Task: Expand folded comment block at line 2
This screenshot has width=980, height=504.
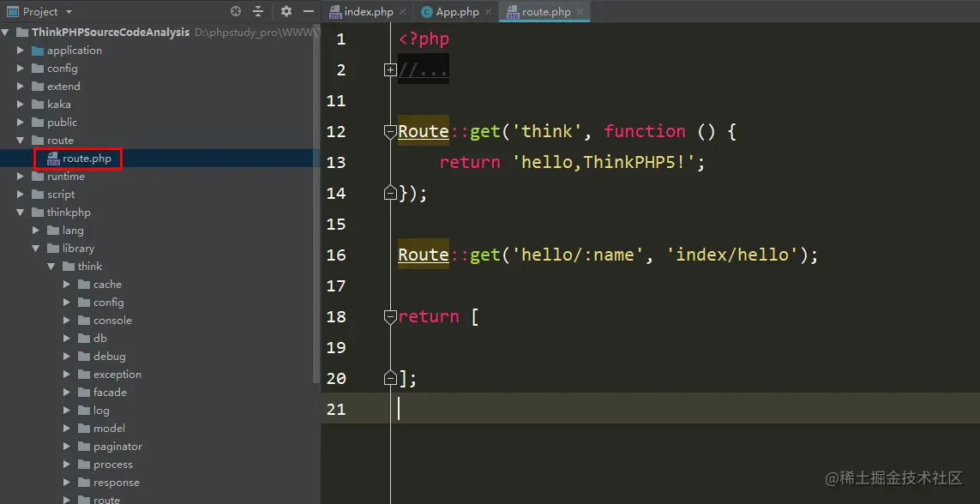Action: [390, 70]
